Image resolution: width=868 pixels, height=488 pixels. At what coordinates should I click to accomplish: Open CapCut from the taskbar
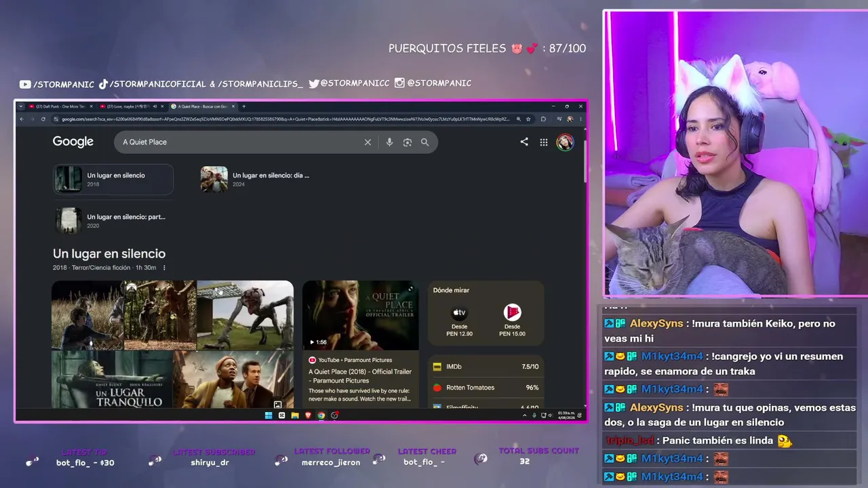tap(282, 415)
